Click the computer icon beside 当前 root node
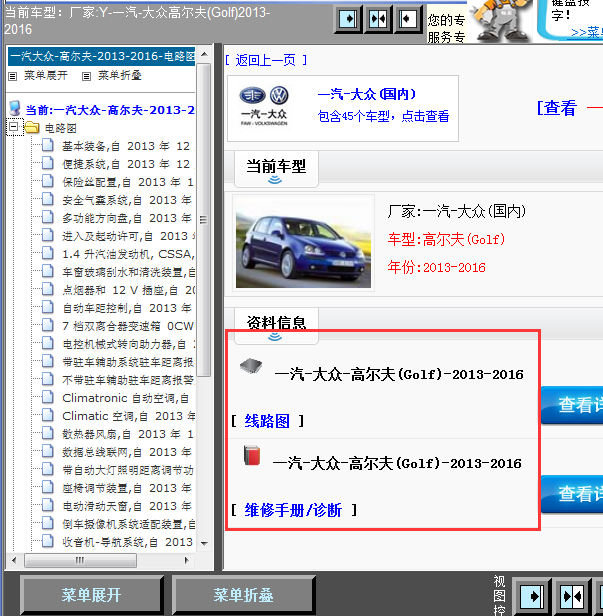Screen dimensions: 603x616 pos(15,108)
